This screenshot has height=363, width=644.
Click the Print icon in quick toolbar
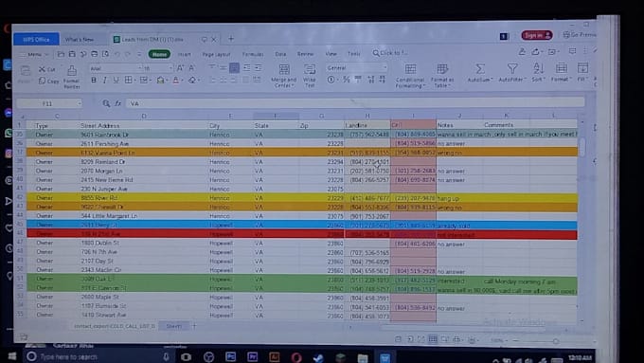pyautogui.click(x=95, y=54)
